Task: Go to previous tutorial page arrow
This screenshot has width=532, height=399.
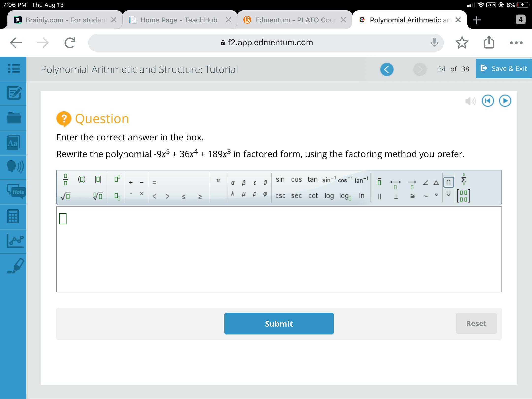Action: pyautogui.click(x=387, y=69)
